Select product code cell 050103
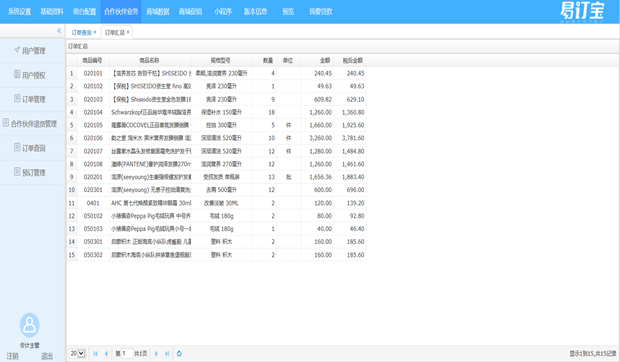Image resolution: width=620 pixels, height=362 pixels. [x=93, y=229]
